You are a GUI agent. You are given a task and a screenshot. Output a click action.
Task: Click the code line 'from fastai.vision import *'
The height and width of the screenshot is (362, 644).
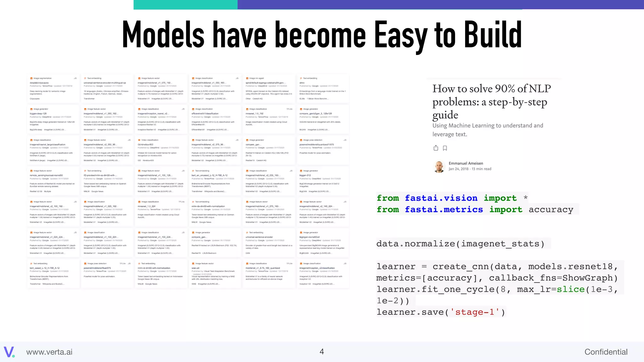[x=452, y=198]
